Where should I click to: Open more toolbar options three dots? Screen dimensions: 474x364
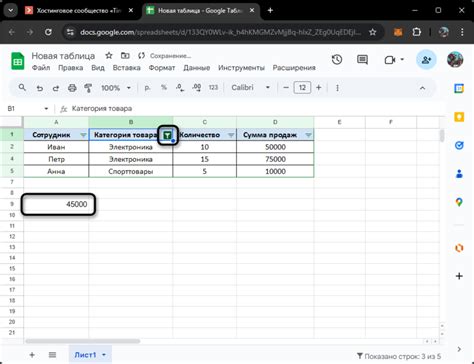click(x=337, y=88)
